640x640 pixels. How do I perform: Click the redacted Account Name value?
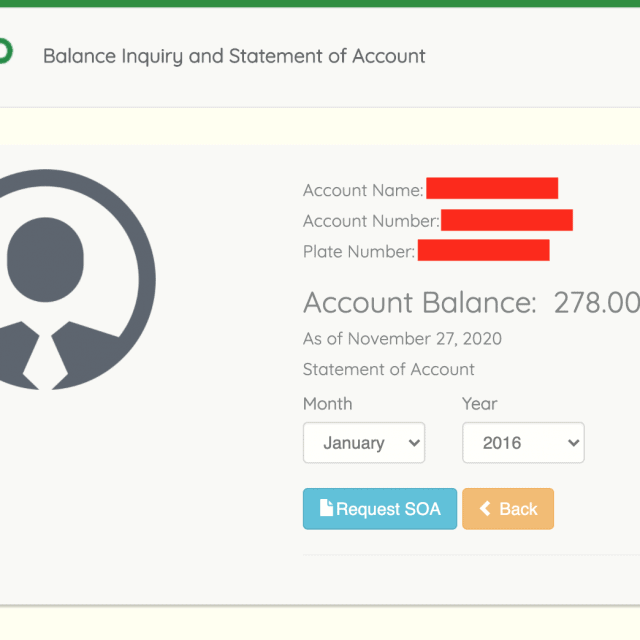(x=491, y=189)
